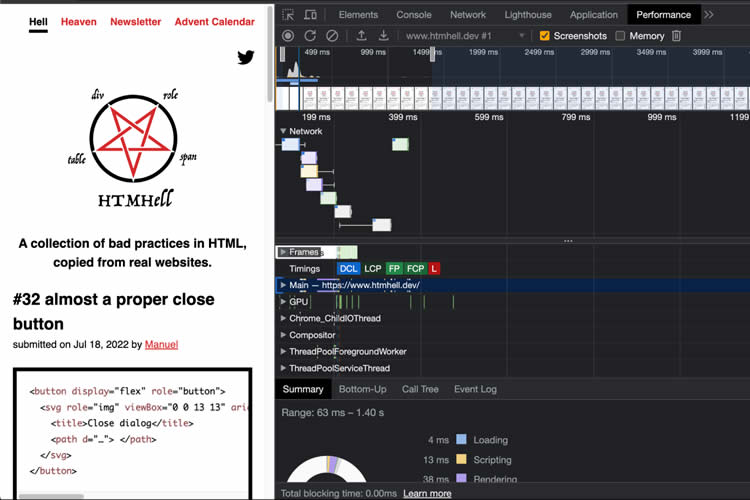Viewport: 750px width, 500px height.
Task: Click the left overview range handle
Action: (282, 54)
